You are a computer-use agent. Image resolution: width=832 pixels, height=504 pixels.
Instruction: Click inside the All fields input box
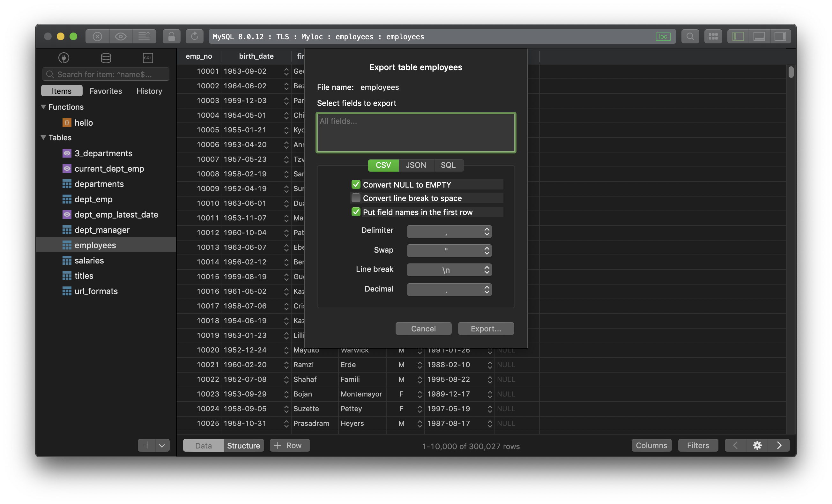(x=415, y=132)
